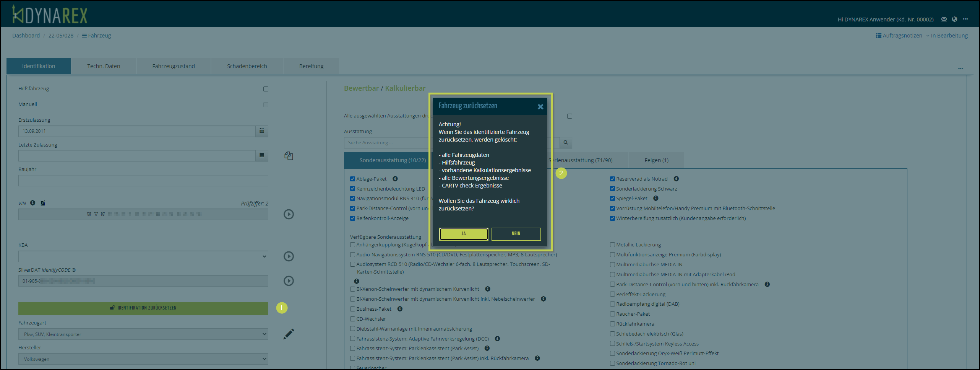980x370 pixels.
Task: Click the play icon beside KBA dropdown
Action: click(x=289, y=256)
